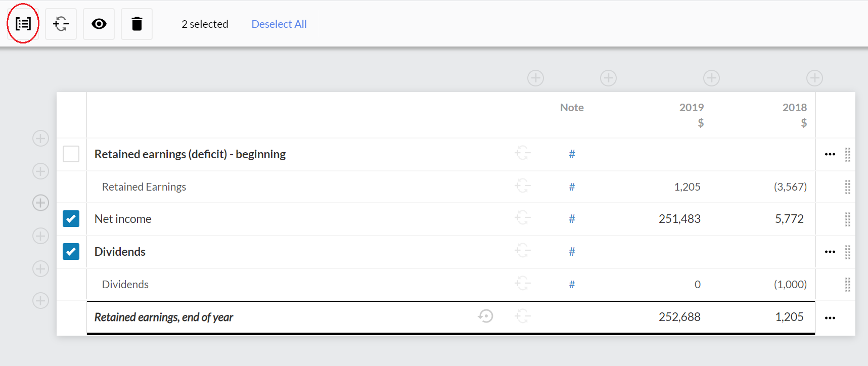Click the note # link for Net income
This screenshot has width=868, height=366.
[572, 219]
